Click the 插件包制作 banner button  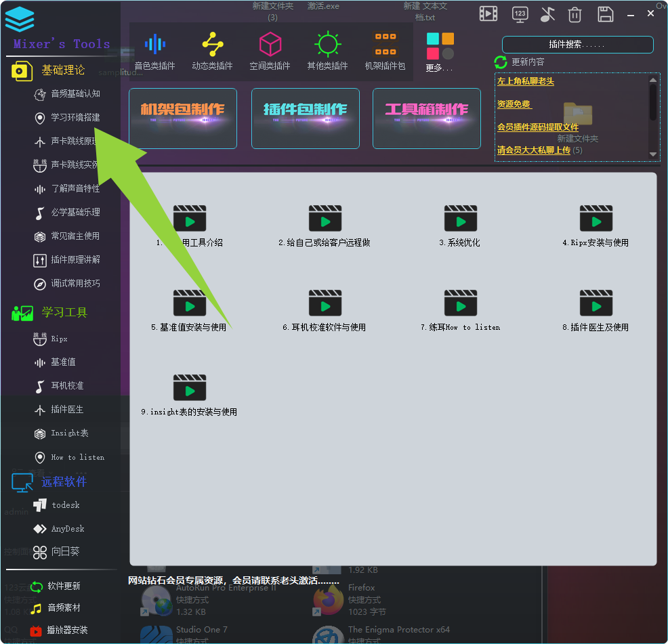point(306,119)
